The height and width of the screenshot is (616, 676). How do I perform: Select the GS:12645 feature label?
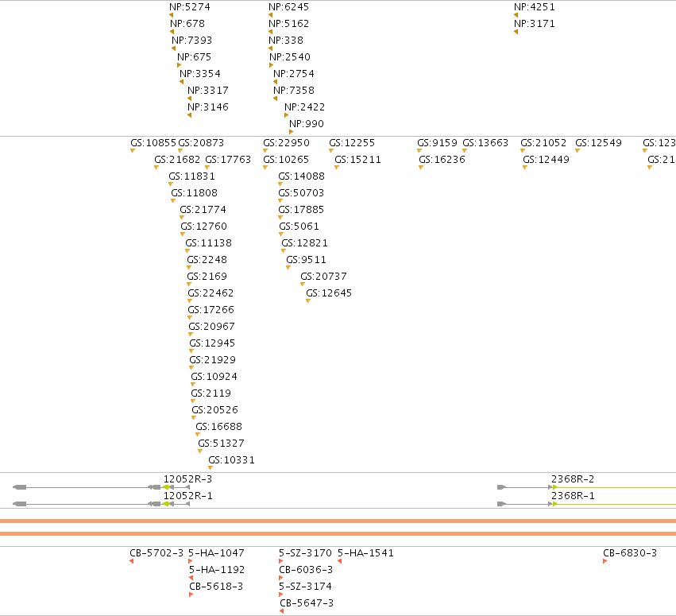pyautogui.click(x=329, y=293)
